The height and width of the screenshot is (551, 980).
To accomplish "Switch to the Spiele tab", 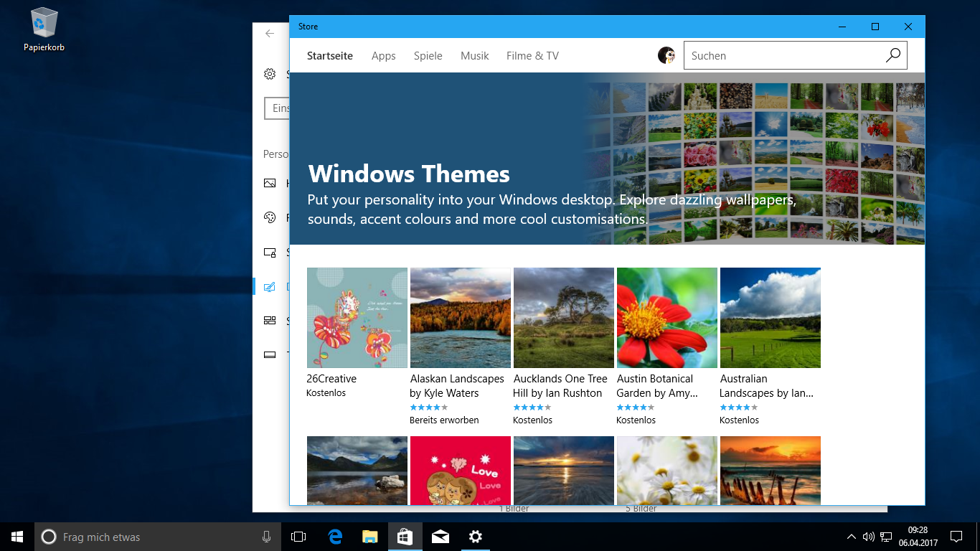I will click(x=428, y=56).
